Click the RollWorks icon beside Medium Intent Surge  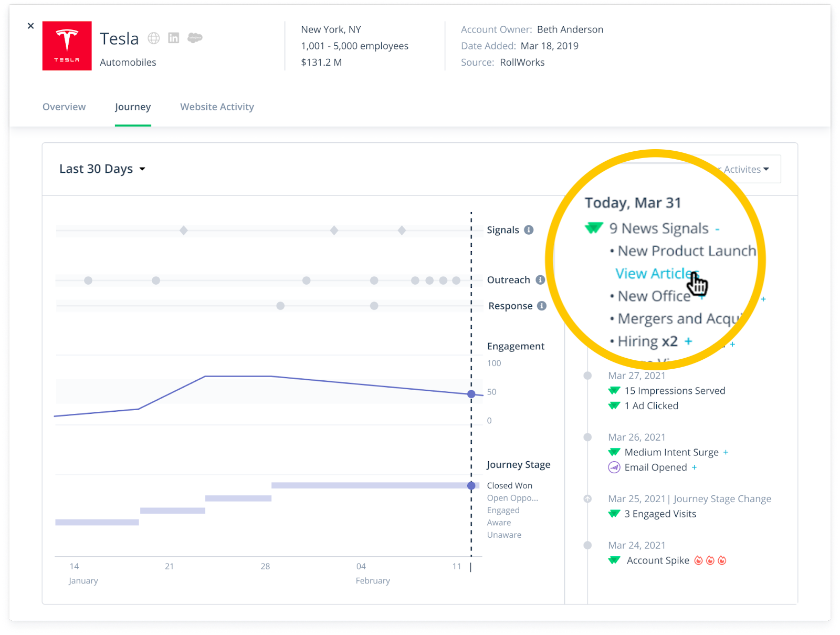(614, 452)
